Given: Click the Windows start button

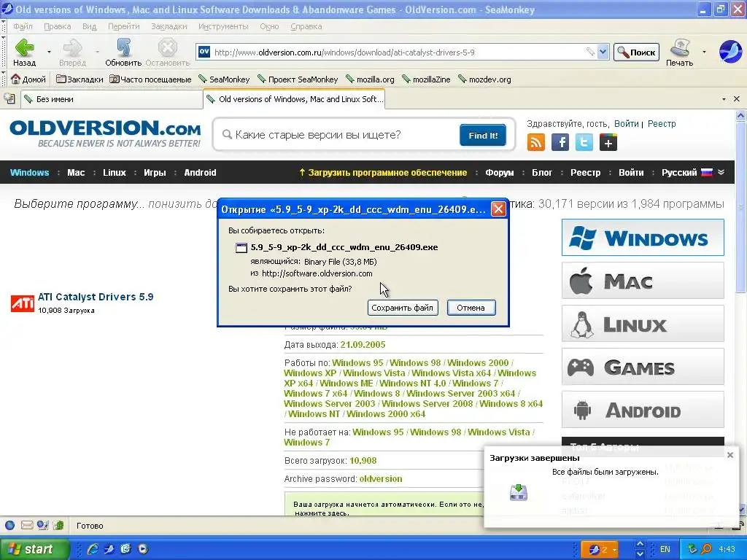Looking at the screenshot, I should 35,549.
